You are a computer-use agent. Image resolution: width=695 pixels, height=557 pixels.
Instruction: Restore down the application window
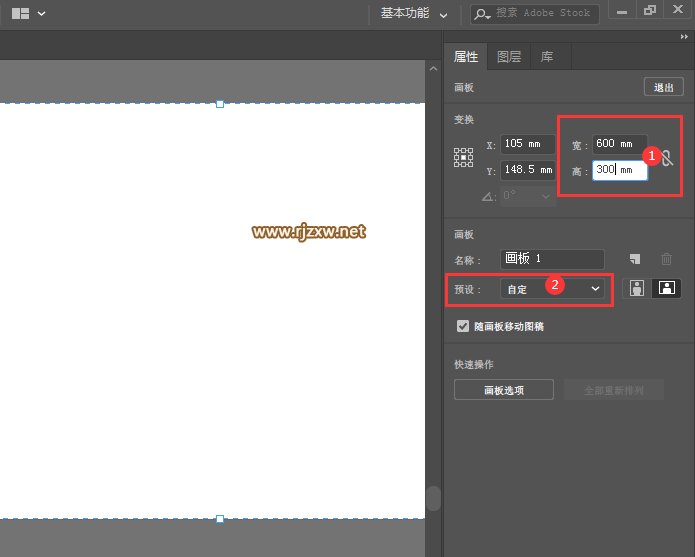tap(650, 10)
